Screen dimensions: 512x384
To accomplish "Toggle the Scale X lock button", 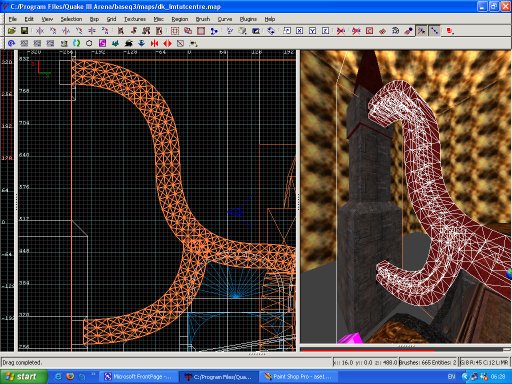I will (x=299, y=31).
